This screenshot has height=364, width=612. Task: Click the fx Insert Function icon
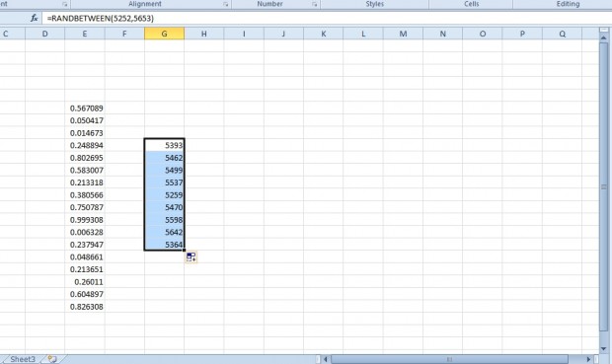[x=34, y=18]
